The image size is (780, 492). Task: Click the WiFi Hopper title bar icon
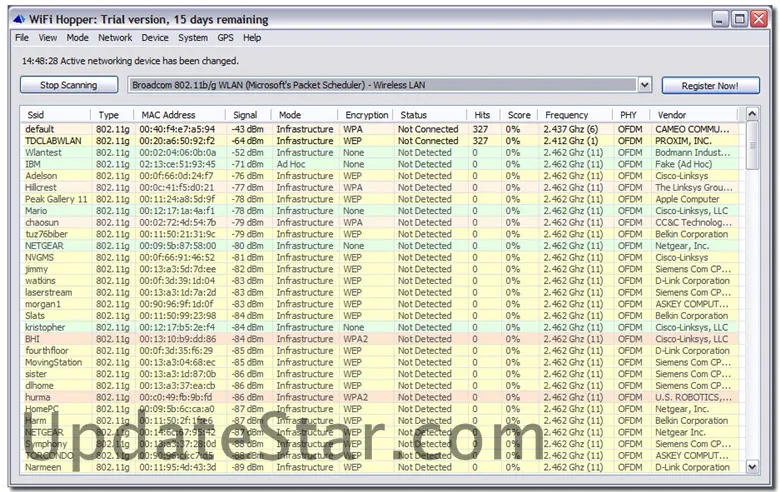click(18, 19)
